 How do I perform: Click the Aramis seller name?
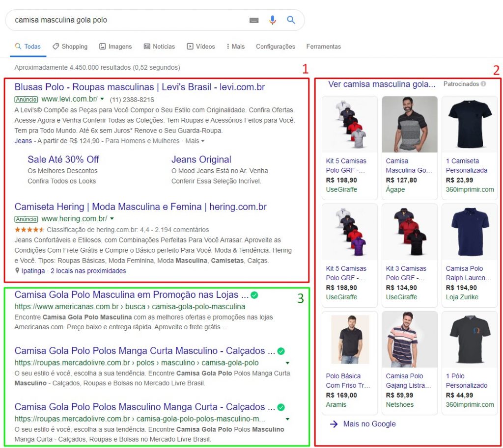click(336, 404)
